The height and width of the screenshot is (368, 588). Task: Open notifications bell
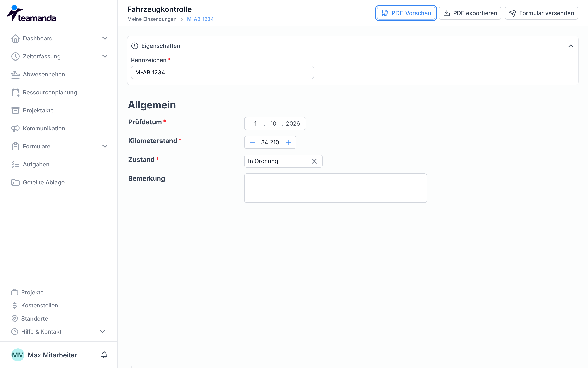point(104,355)
